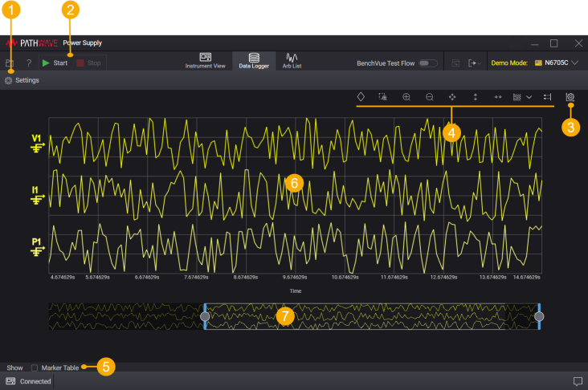Image resolution: width=588 pixels, height=390 pixels.
Task: Click the main waveform graph area
Action: 295,196
